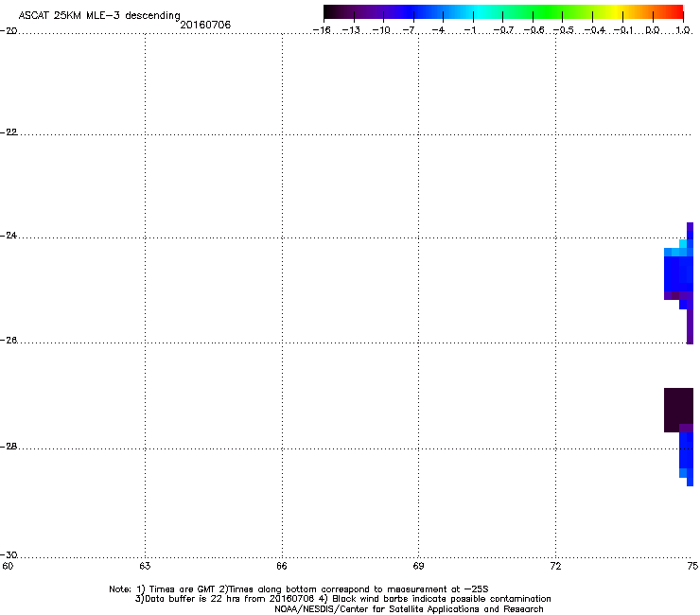Click the 66 longitude axis label
Image resolution: width=700 pixels, height=615 pixels.
tap(282, 566)
